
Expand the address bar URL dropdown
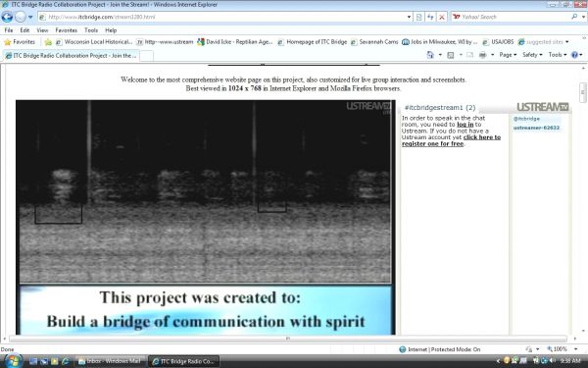(409, 17)
